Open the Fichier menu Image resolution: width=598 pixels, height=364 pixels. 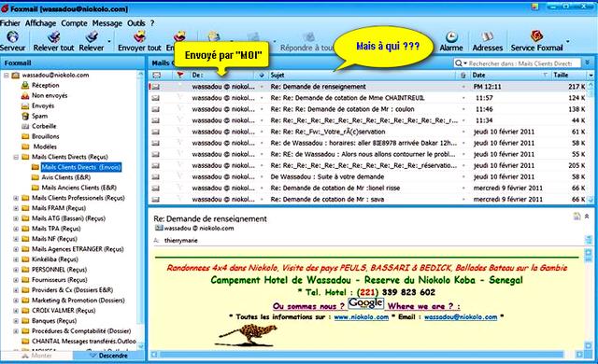10,23
